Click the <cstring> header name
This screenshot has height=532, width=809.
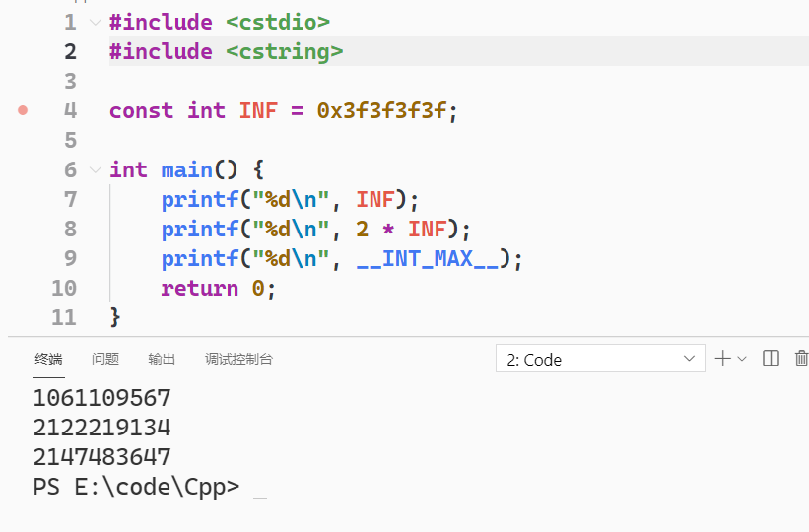(285, 51)
